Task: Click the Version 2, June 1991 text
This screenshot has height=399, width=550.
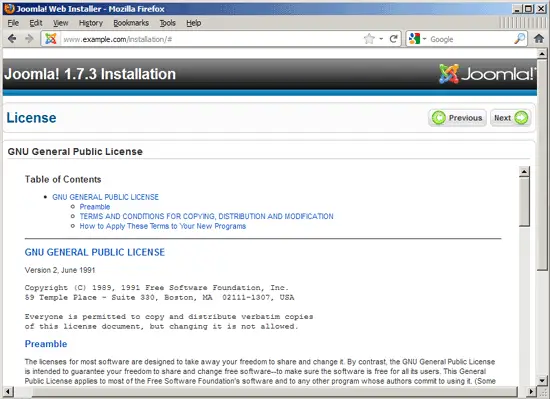Action: [60, 270]
